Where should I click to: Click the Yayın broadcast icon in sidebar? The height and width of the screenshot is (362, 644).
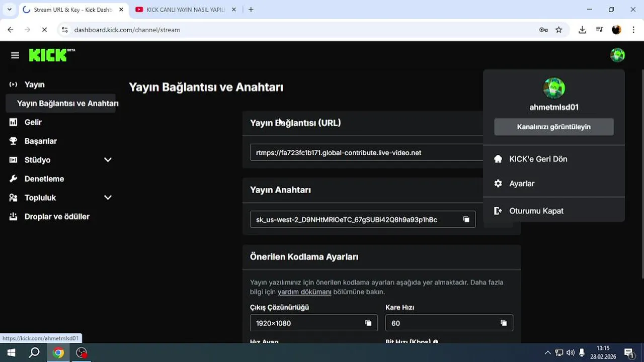pyautogui.click(x=14, y=84)
